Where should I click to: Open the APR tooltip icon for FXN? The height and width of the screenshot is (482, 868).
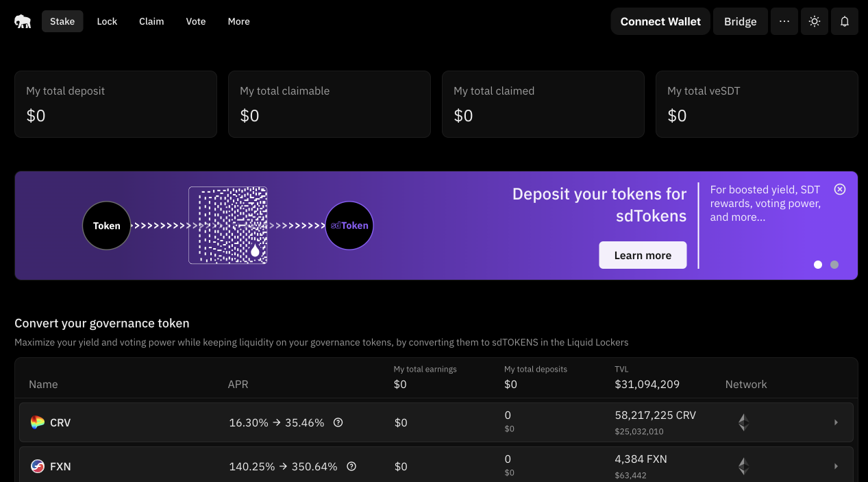point(351,466)
